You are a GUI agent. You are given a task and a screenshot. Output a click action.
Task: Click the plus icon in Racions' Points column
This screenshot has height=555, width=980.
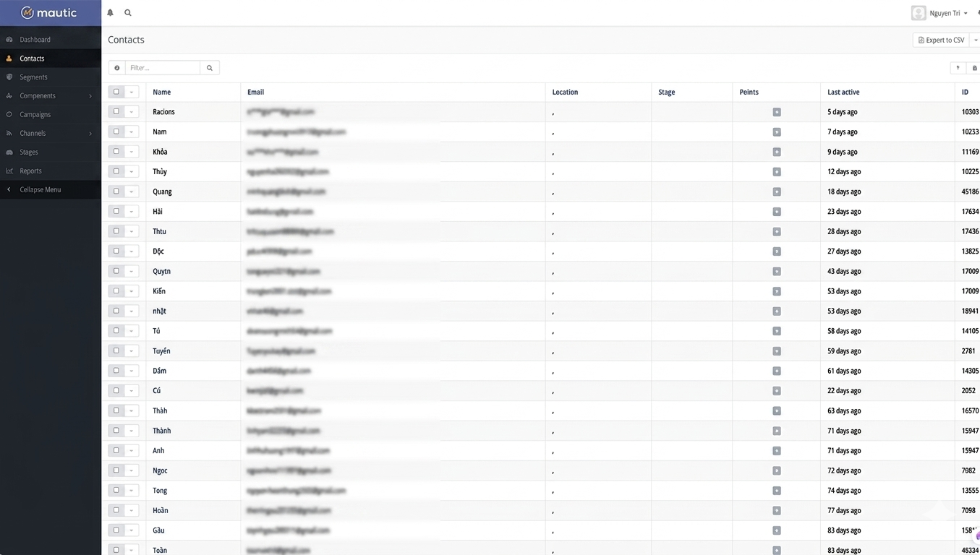pyautogui.click(x=776, y=112)
